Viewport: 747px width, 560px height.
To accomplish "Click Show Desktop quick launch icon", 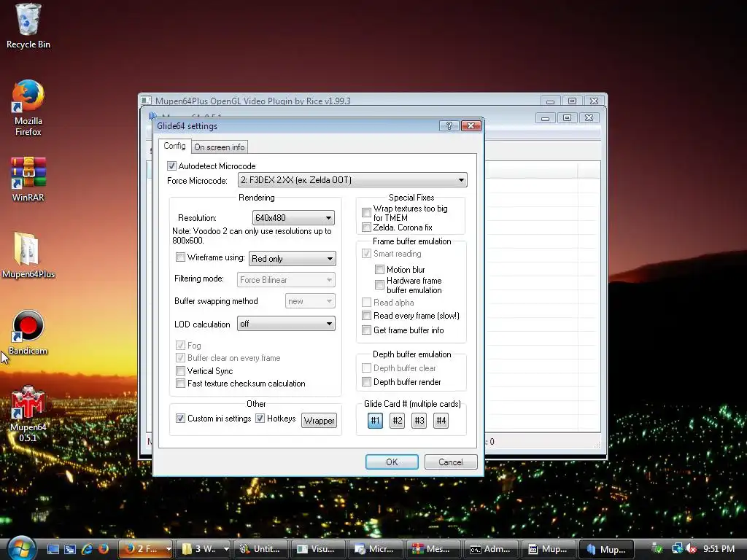I will click(53, 549).
